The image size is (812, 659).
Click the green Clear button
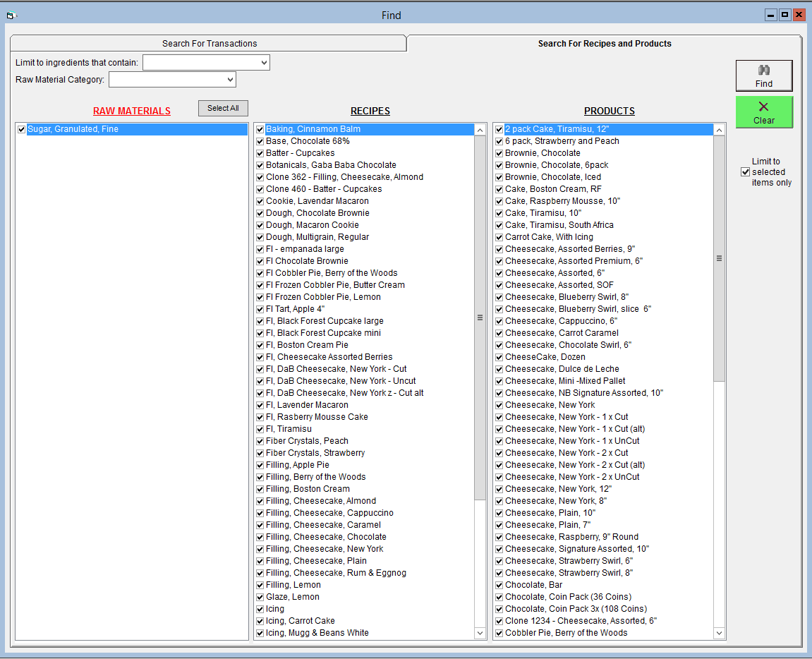click(763, 112)
